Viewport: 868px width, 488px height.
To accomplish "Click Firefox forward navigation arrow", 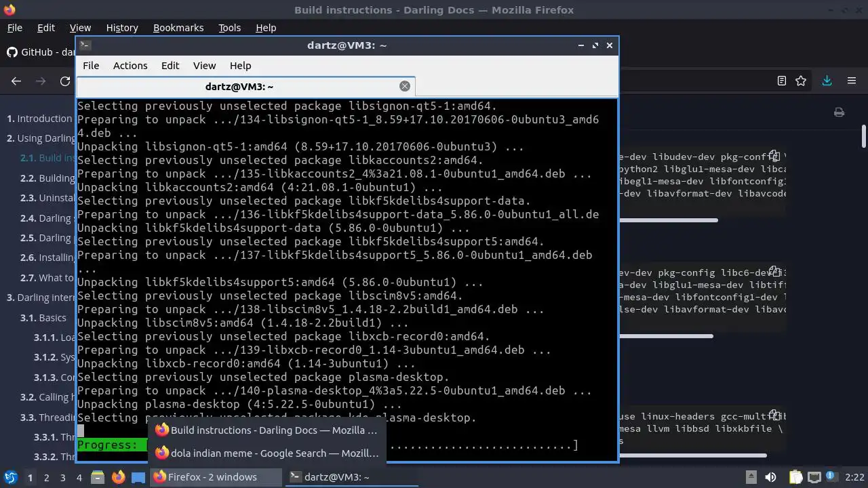I will (x=41, y=81).
